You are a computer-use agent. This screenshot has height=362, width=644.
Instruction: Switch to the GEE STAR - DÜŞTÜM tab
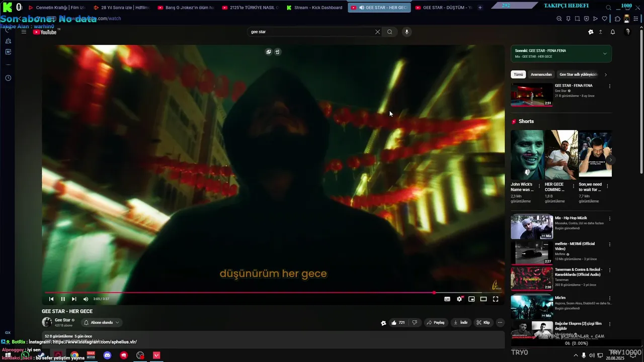pyautogui.click(x=443, y=8)
